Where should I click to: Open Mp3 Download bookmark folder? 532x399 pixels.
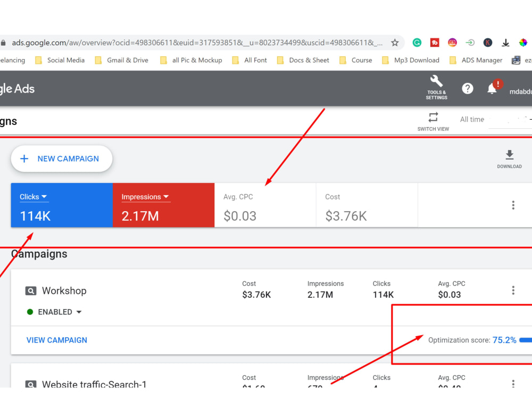coord(411,60)
